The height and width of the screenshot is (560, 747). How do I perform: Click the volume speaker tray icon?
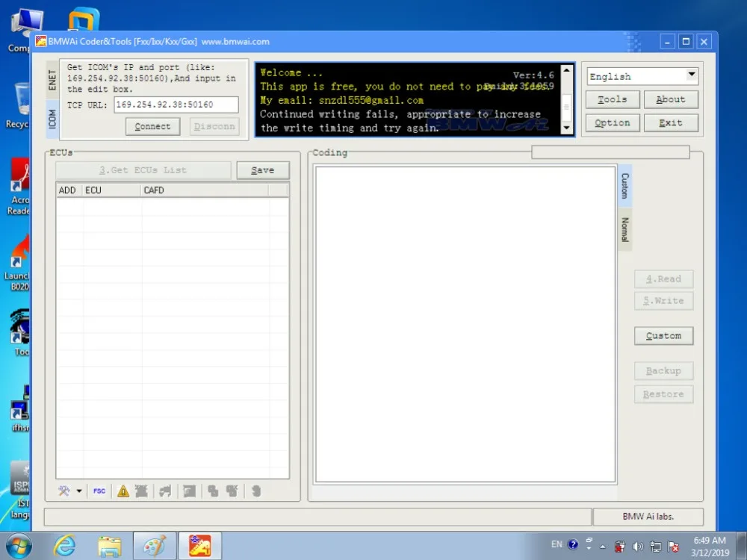(638, 546)
